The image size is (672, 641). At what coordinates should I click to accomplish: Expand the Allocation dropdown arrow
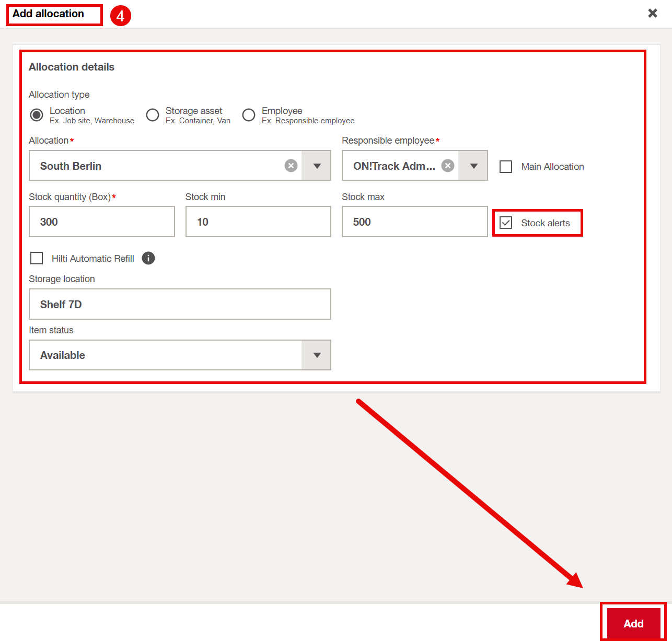[317, 166]
